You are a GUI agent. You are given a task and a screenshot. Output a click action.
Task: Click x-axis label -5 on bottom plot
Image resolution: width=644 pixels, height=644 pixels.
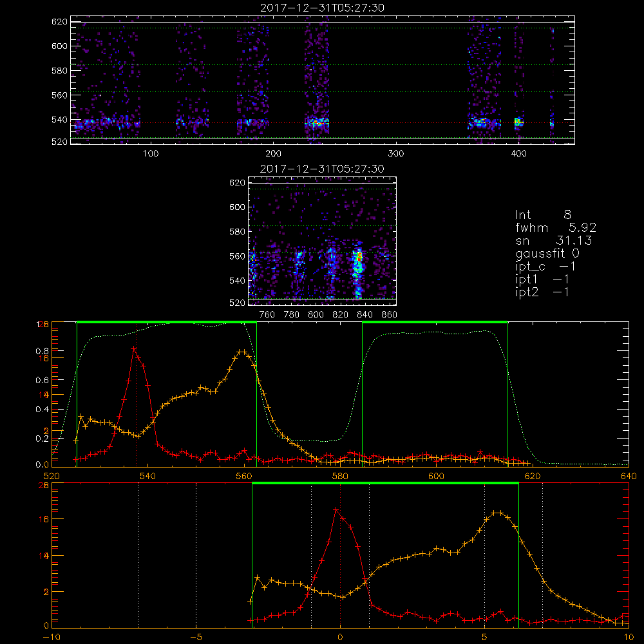tap(196, 638)
